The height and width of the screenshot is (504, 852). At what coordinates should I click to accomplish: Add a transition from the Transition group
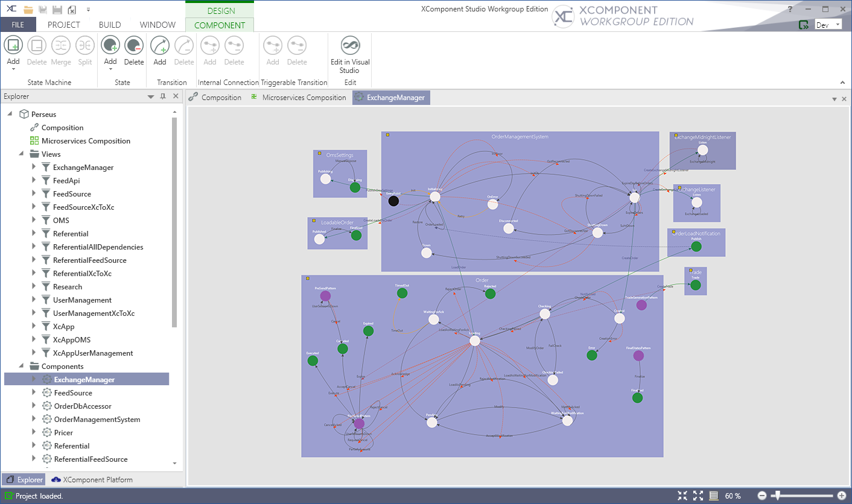tap(160, 51)
